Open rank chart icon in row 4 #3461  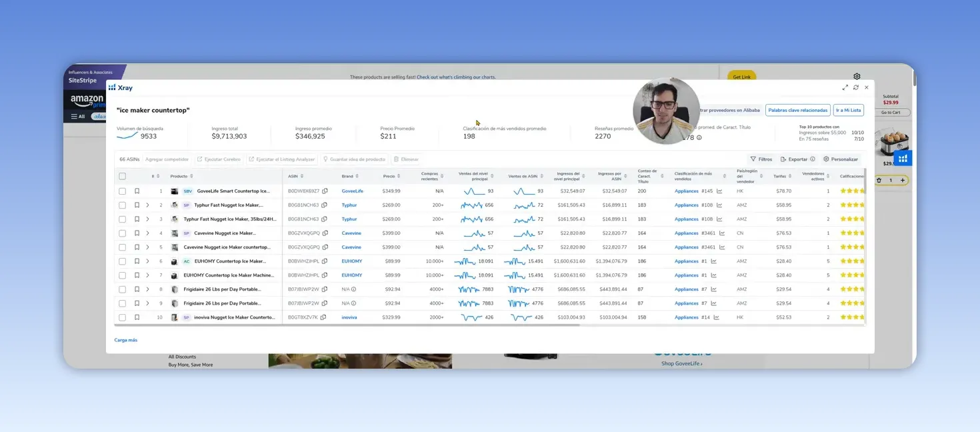722,233
